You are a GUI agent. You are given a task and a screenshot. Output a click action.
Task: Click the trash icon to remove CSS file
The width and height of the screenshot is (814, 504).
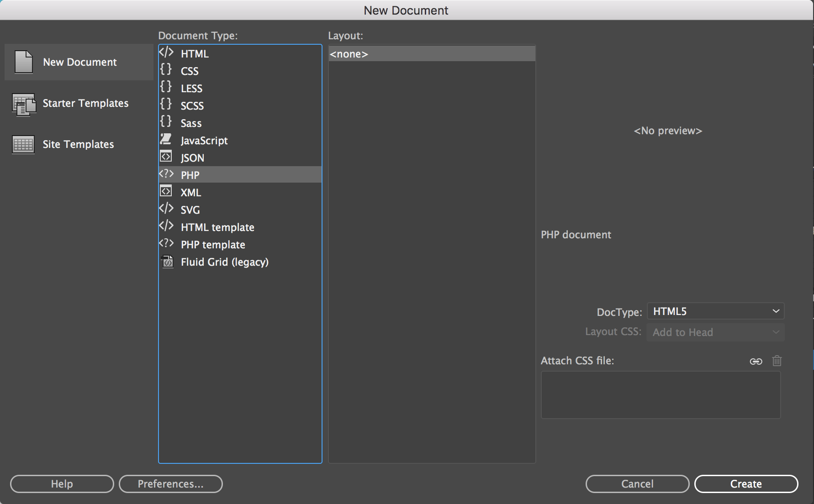pyautogui.click(x=777, y=361)
